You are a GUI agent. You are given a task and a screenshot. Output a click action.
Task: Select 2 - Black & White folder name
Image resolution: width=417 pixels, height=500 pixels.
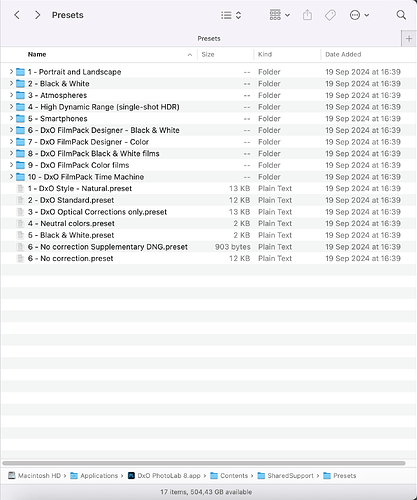coord(59,83)
